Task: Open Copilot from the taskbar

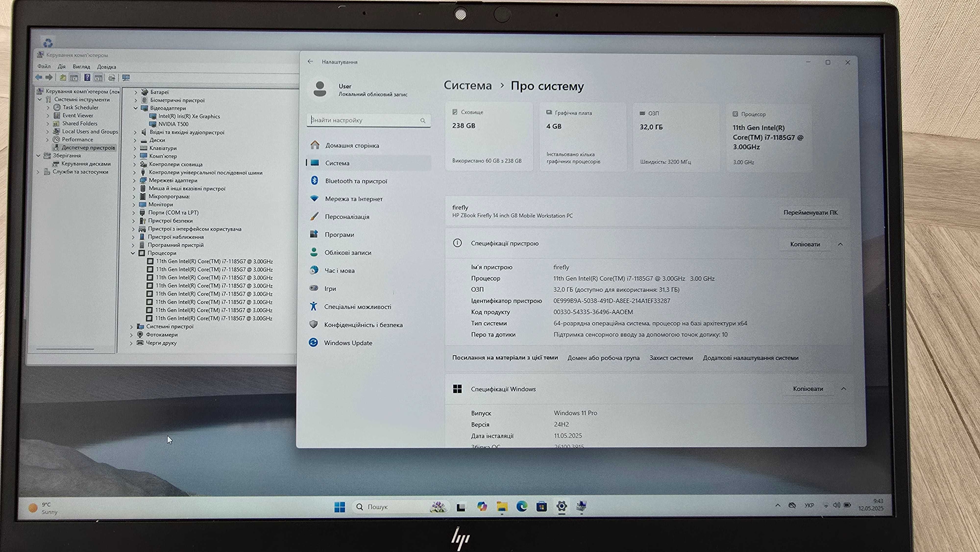Action: tap(482, 506)
